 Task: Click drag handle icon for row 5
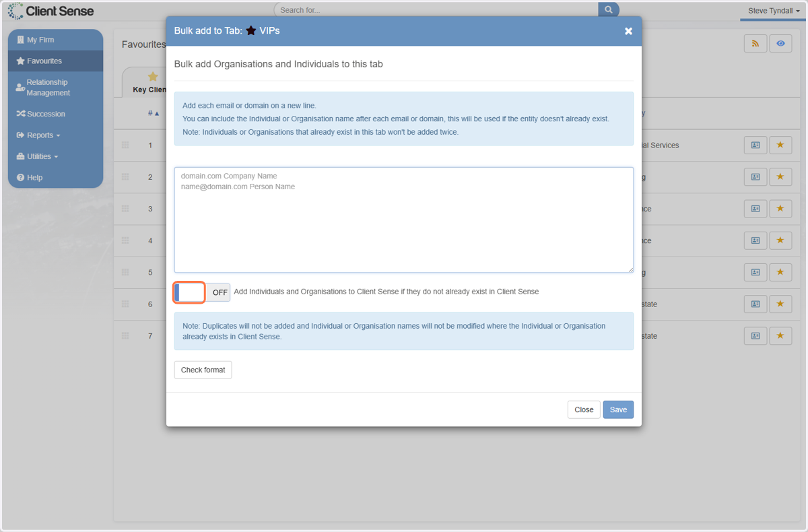click(x=125, y=272)
